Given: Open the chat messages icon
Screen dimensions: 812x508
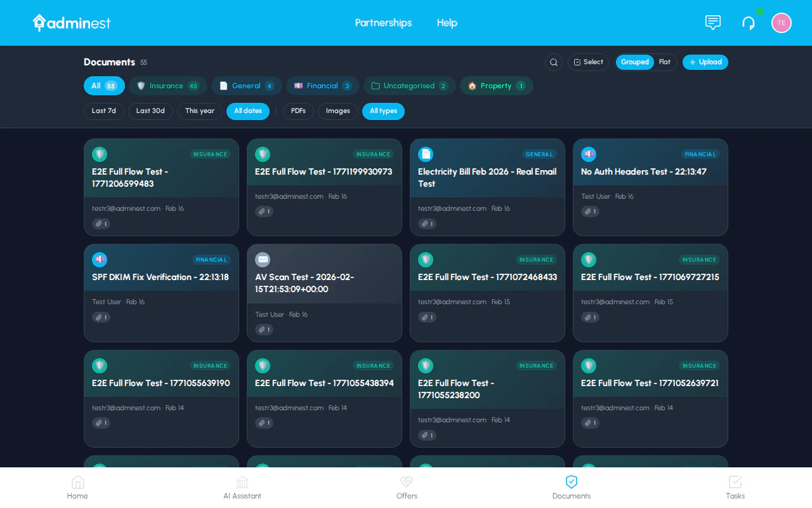Looking at the screenshot, I should pos(713,23).
